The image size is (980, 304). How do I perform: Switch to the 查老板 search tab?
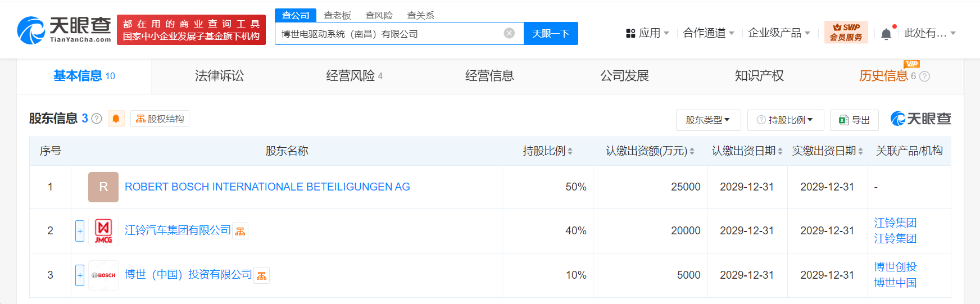(x=337, y=15)
